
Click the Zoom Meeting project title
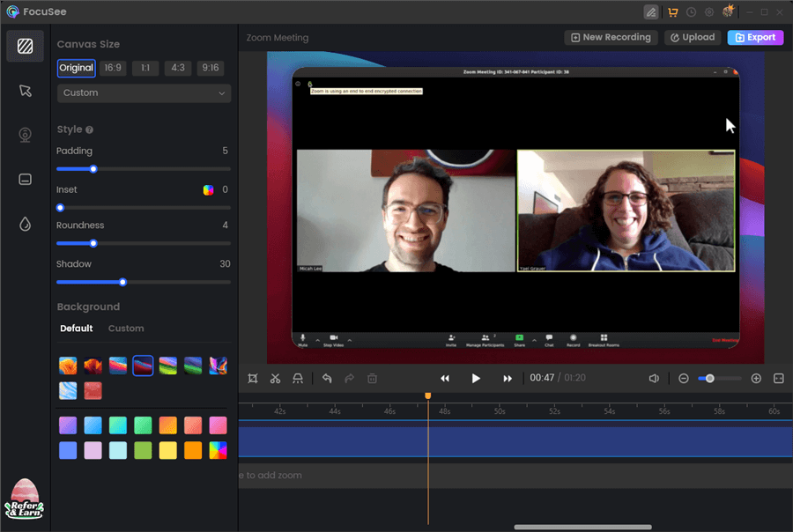coord(278,38)
